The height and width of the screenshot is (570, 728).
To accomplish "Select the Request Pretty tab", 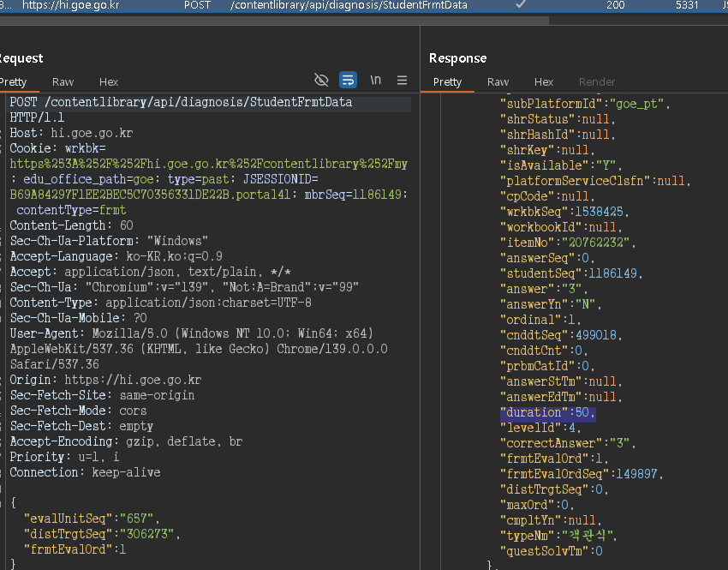I will pos(13,81).
